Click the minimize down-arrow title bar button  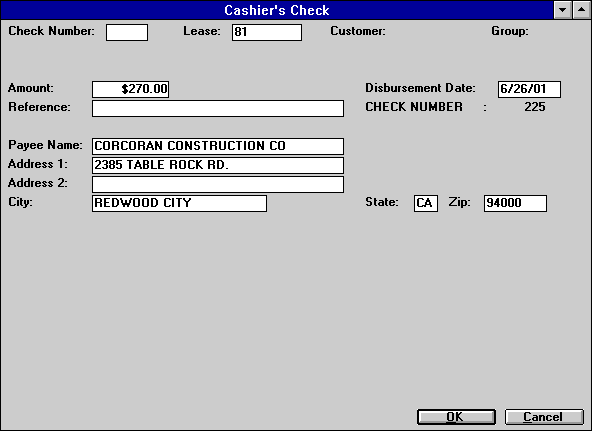coord(563,10)
